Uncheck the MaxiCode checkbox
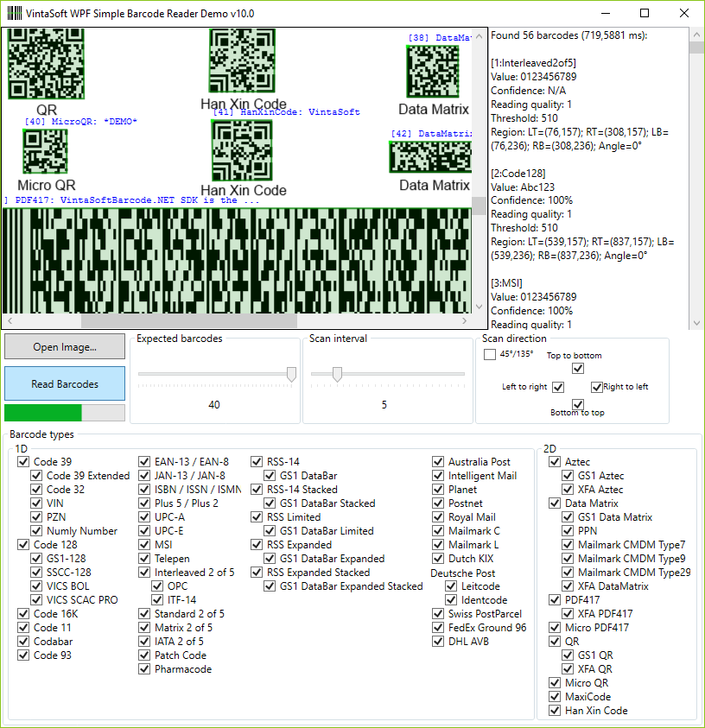Image resolution: width=705 pixels, height=728 pixels. [x=555, y=696]
